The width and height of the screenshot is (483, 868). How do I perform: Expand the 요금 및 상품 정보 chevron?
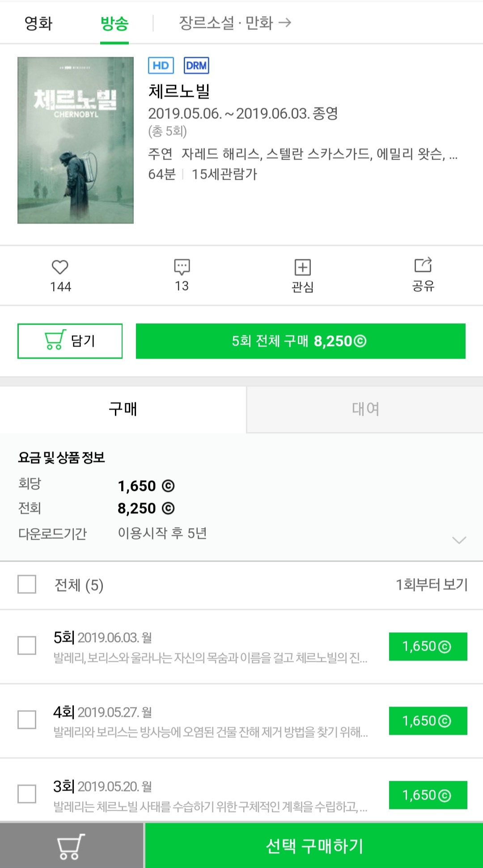click(x=459, y=540)
